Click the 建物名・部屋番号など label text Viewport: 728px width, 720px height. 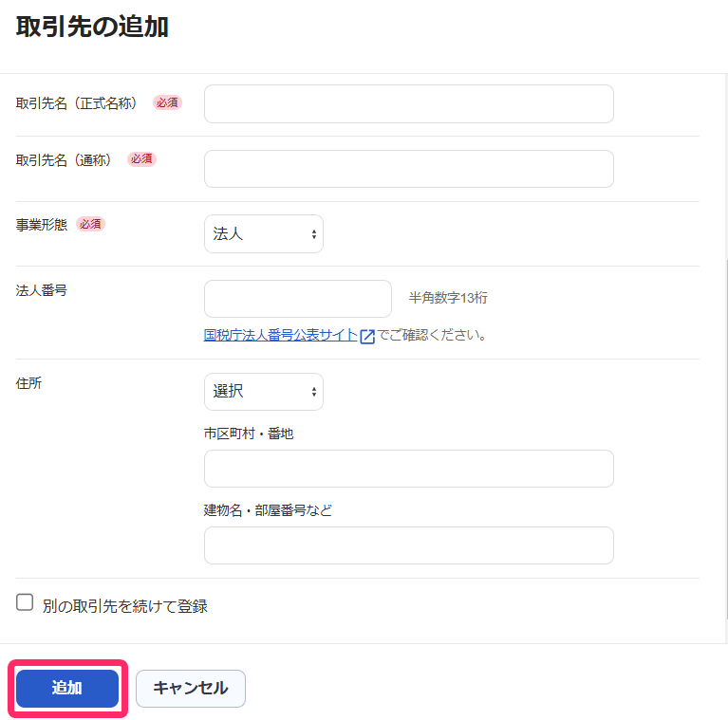pos(268,510)
